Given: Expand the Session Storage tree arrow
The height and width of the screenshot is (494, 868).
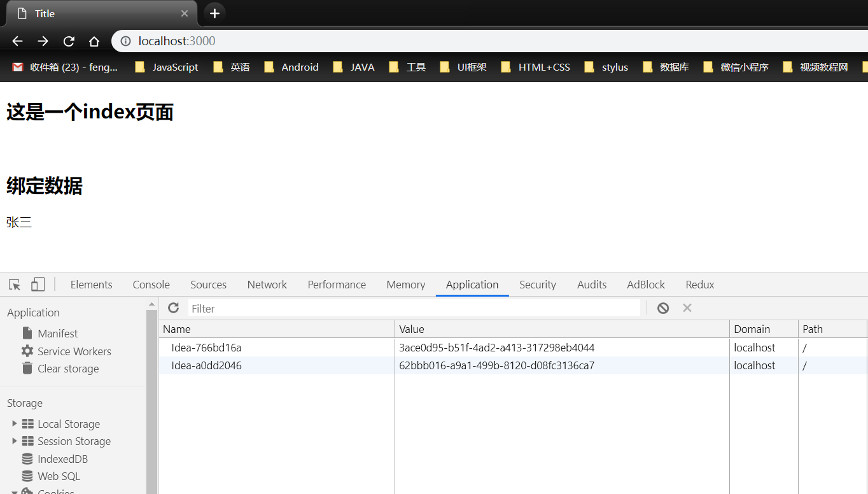Looking at the screenshot, I should coord(14,441).
